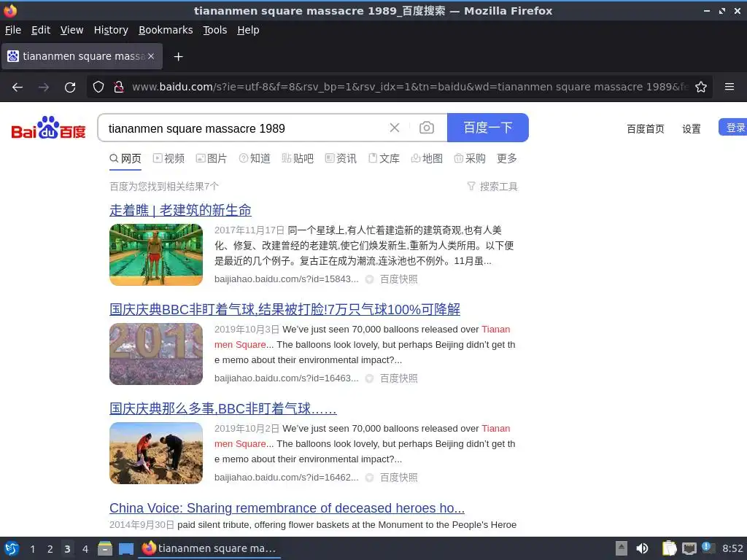
Task: Open the Edit menu
Action: pos(41,30)
